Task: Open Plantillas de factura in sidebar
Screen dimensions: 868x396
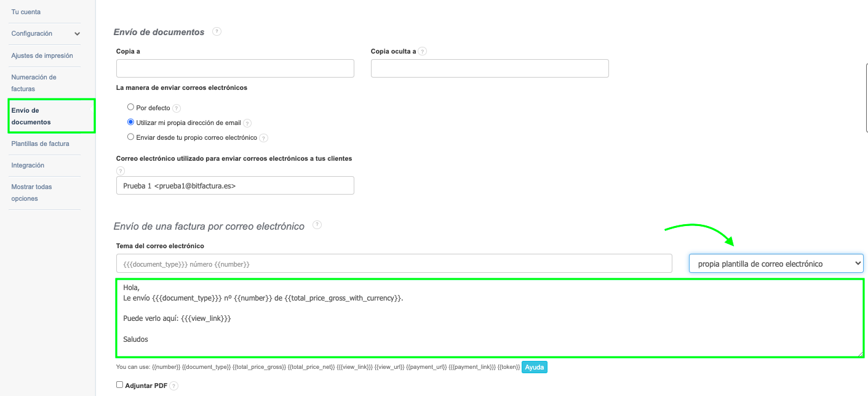Action: [40, 143]
